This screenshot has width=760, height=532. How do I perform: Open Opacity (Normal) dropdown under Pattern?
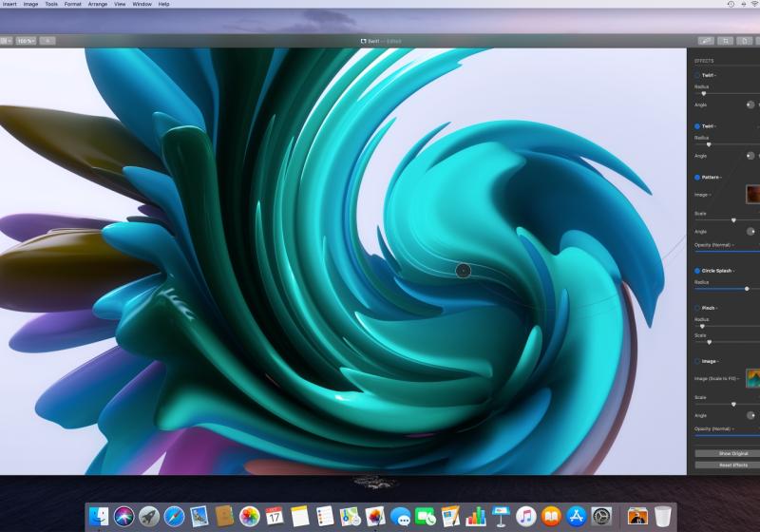coord(714,245)
